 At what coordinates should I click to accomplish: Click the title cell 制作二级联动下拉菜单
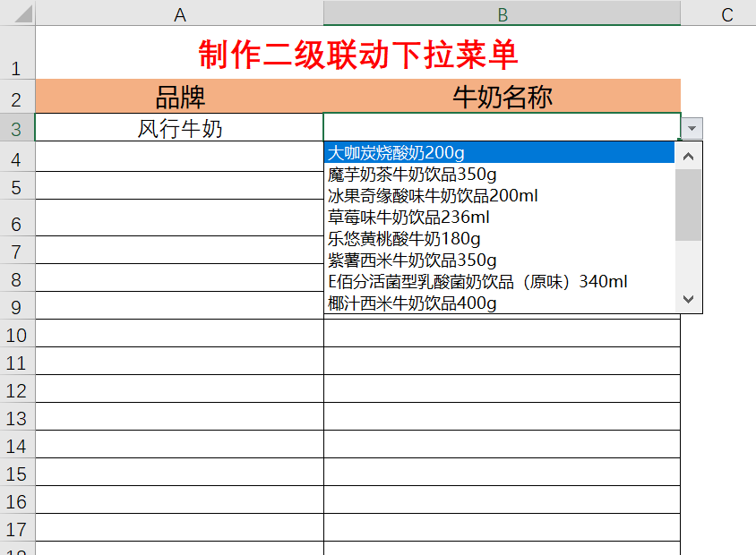click(x=357, y=53)
